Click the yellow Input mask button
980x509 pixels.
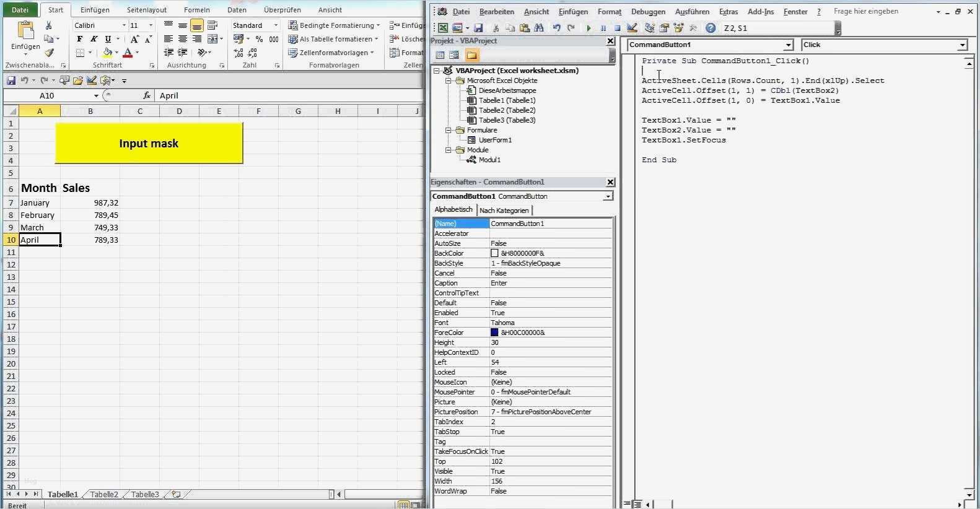pos(149,143)
